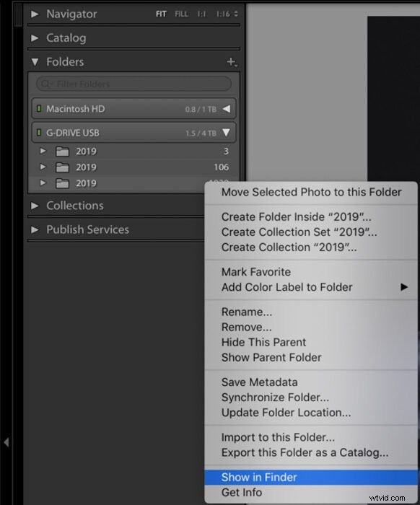Expand the Collections panel triangle

pos(35,206)
